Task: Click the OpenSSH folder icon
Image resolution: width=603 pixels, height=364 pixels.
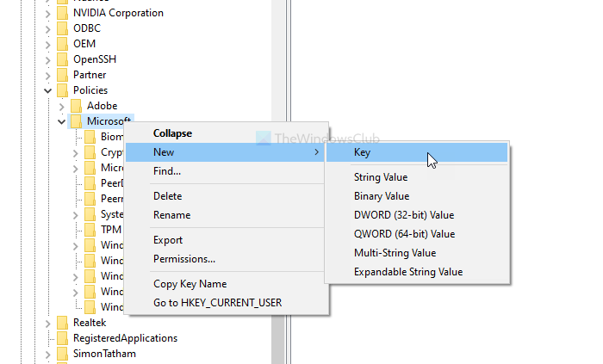Action: tap(61, 59)
